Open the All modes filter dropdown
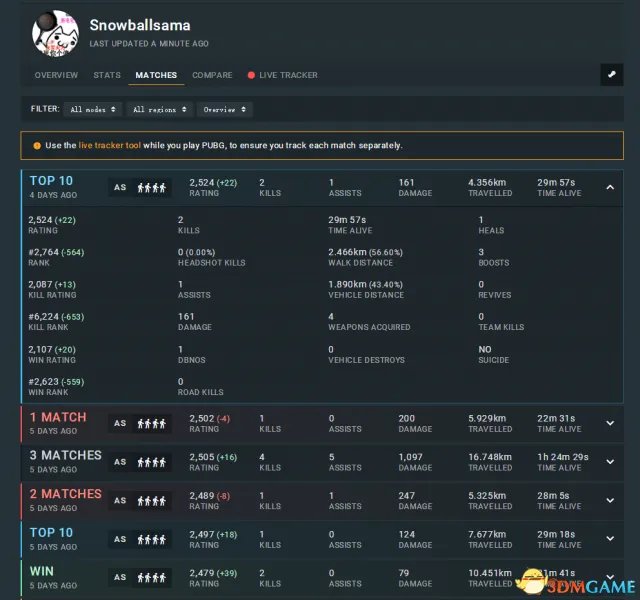This screenshot has height=600, width=640. [94, 109]
